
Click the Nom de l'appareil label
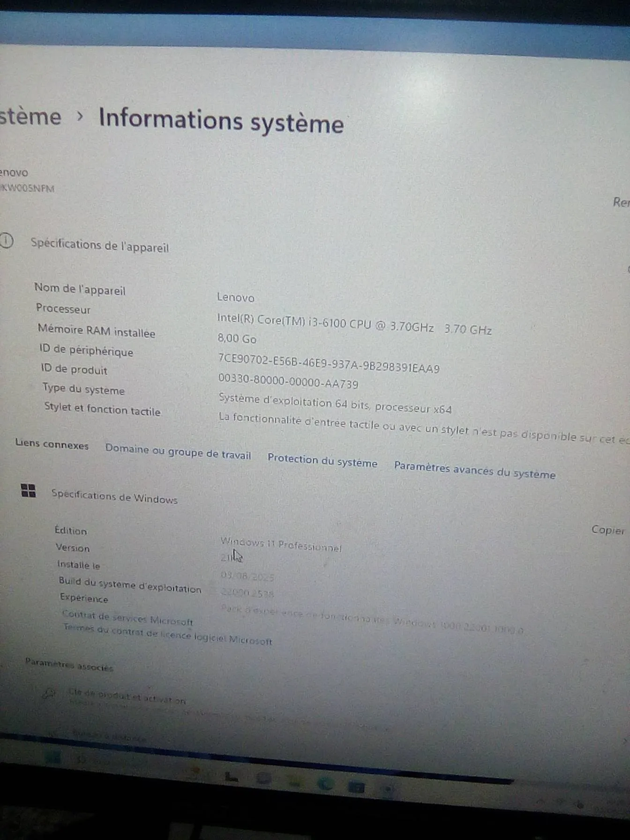(x=80, y=289)
